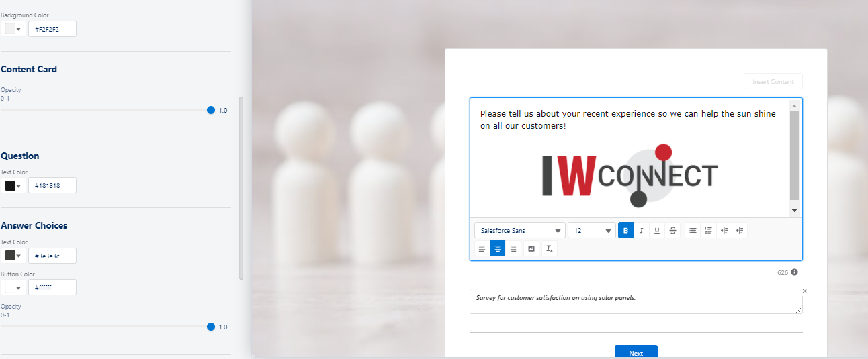Click the 626 character count
Viewport: 868px width, 359px height.
pos(782,272)
